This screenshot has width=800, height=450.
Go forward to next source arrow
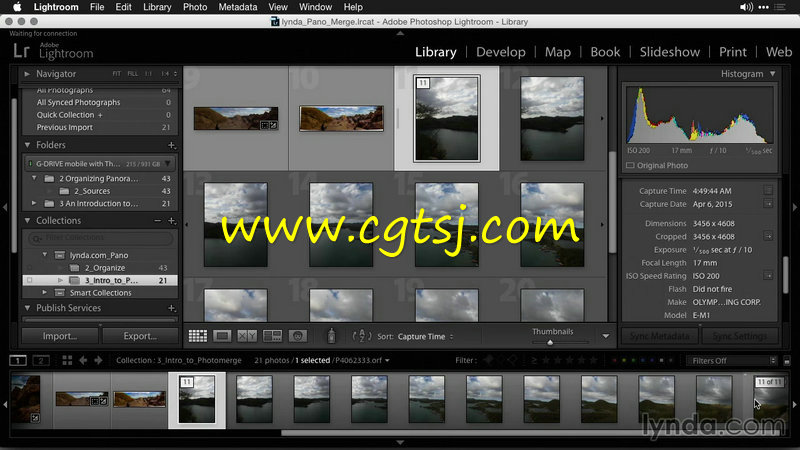(98, 360)
